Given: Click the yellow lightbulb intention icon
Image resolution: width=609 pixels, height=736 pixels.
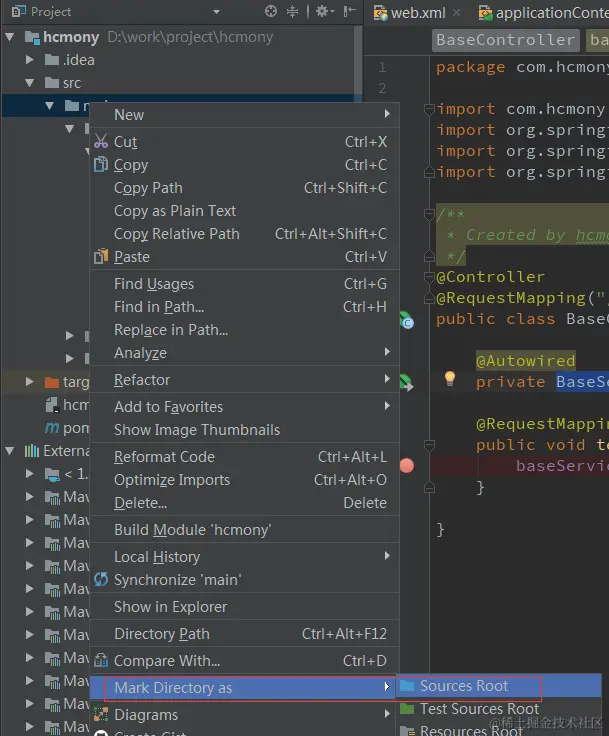Looking at the screenshot, I should tap(450, 378).
